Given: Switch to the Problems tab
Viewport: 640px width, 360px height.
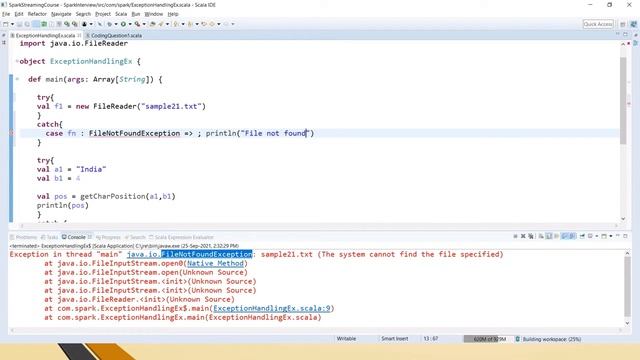Looking at the screenshot, I should (x=24, y=237).
